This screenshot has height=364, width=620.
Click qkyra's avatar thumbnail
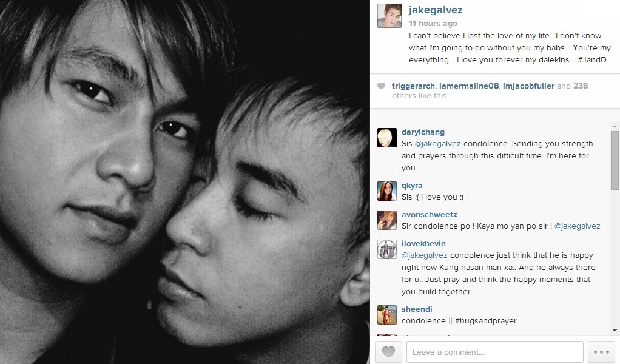click(x=386, y=191)
